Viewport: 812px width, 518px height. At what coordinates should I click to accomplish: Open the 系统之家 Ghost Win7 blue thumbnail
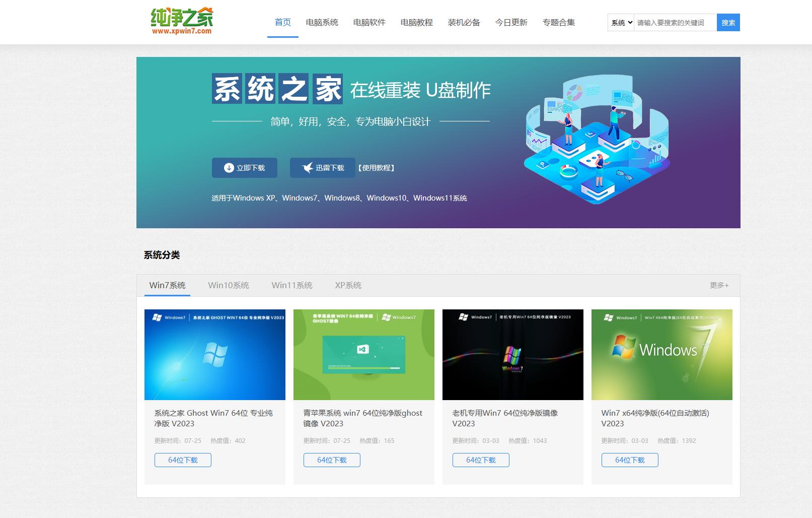[x=215, y=355]
